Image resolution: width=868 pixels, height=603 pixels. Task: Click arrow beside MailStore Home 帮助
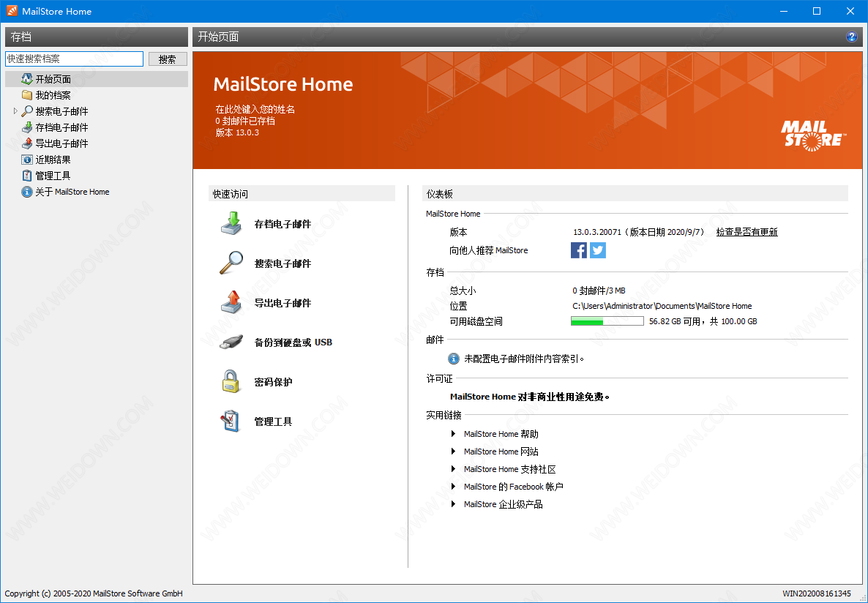pos(453,433)
